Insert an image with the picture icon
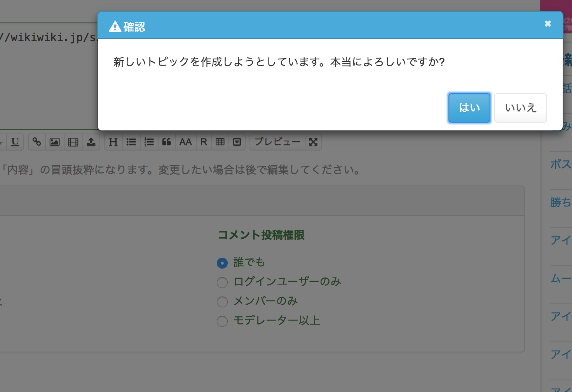Image resolution: width=572 pixels, height=392 pixels. pyautogui.click(x=55, y=142)
